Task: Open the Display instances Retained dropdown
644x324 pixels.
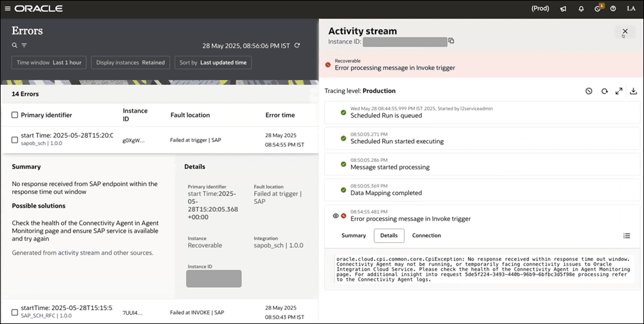Action: pos(131,63)
